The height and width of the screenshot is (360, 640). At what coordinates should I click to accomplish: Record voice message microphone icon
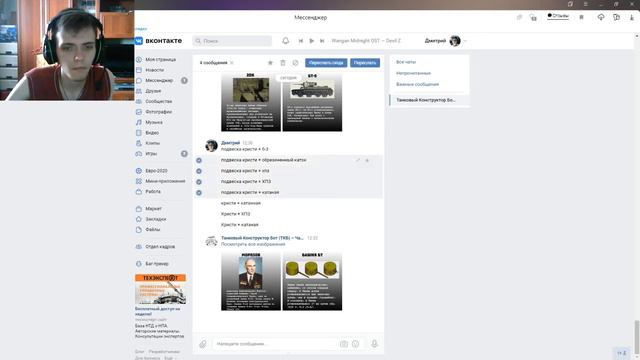[374, 344]
